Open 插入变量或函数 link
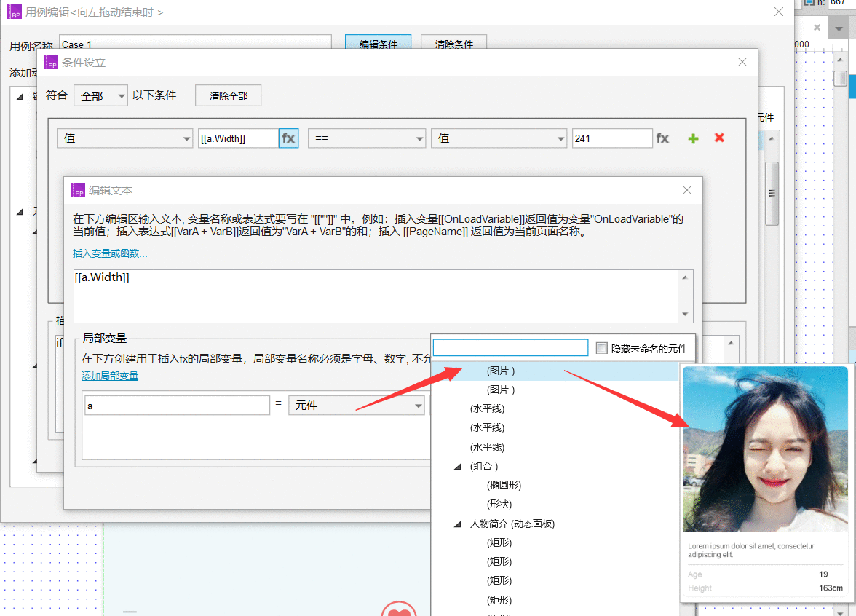The height and width of the screenshot is (616, 856). [110, 253]
